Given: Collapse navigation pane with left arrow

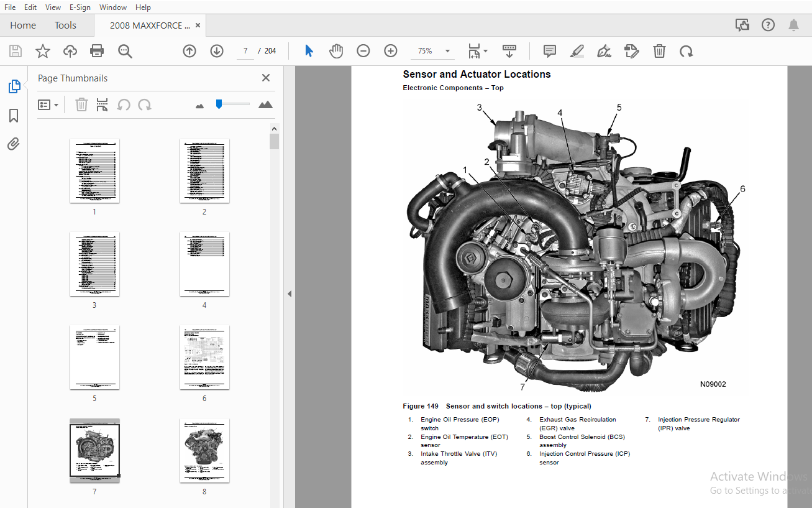Looking at the screenshot, I should (x=289, y=294).
